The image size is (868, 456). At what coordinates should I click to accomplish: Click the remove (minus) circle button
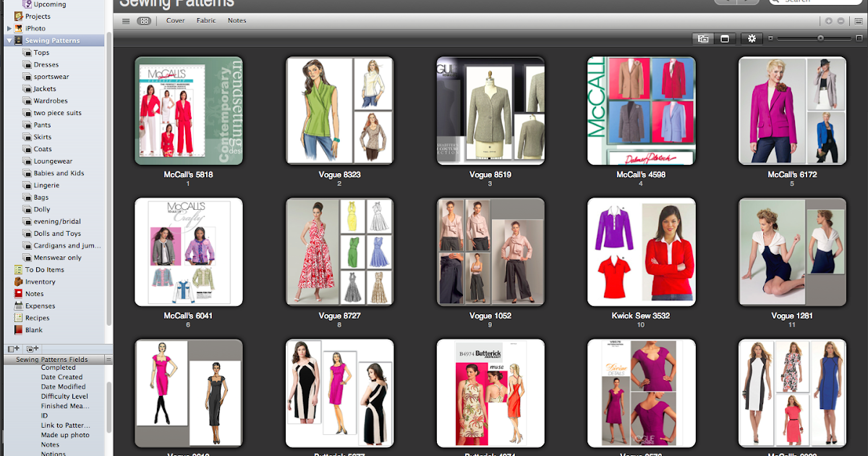click(841, 21)
